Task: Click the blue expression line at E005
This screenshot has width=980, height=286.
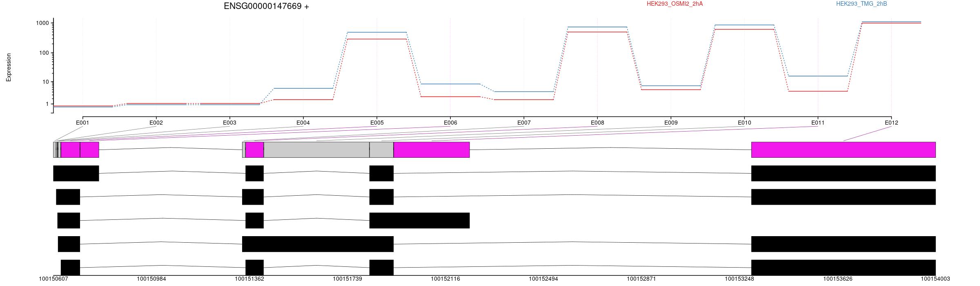Action: (377, 32)
